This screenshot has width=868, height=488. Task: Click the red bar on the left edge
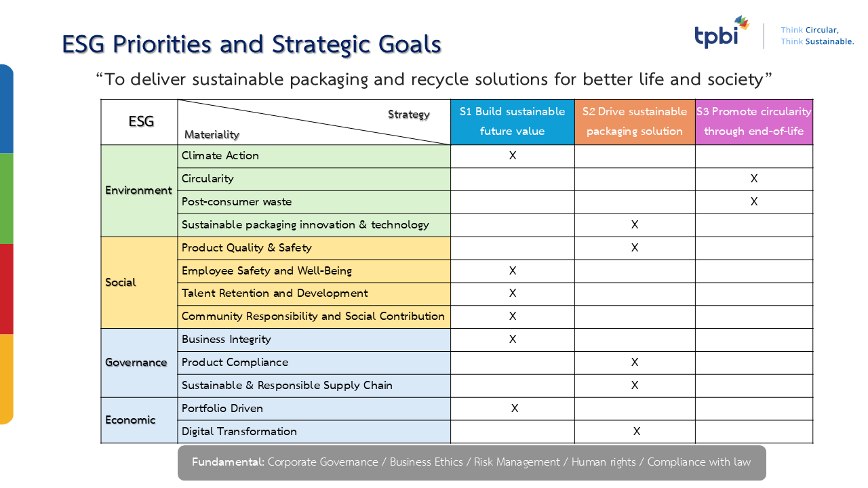pyautogui.click(x=6, y=289)
